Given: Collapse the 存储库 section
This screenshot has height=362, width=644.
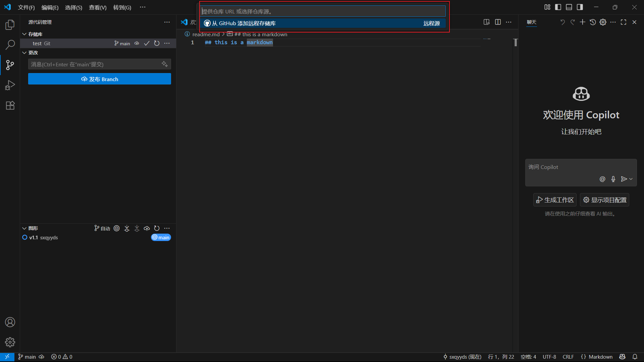Looking at the screenshot, I should (24, 34).
